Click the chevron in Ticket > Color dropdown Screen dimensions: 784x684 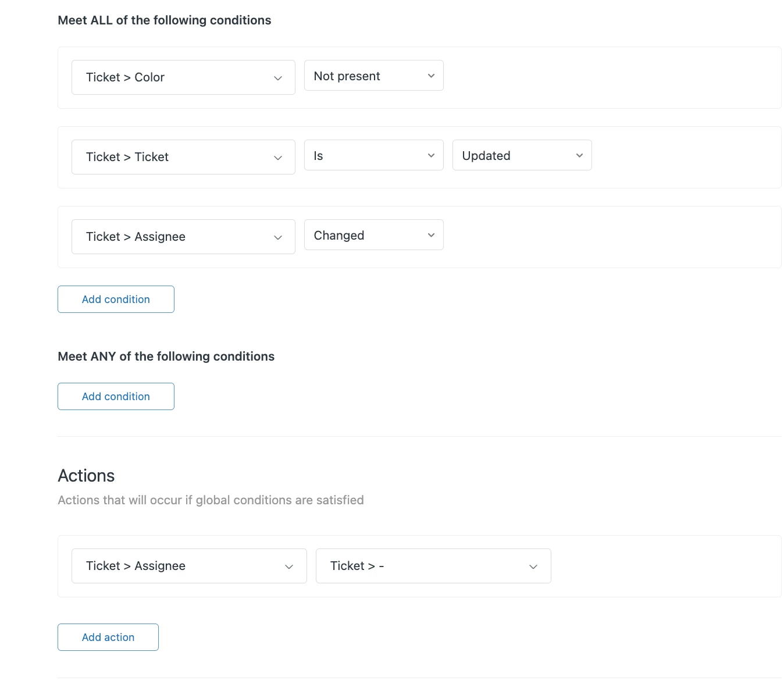[278, 78]
